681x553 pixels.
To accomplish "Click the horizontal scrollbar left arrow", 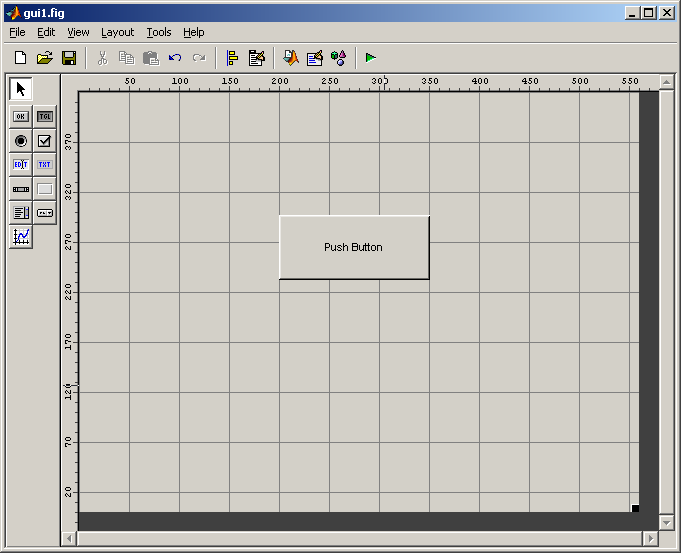I will 69,539.
